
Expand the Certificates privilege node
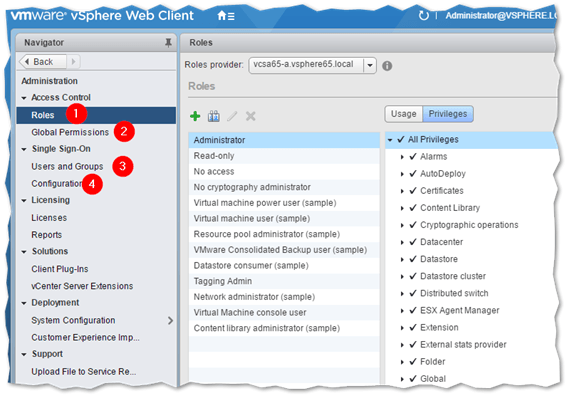(x=402, y=191)
